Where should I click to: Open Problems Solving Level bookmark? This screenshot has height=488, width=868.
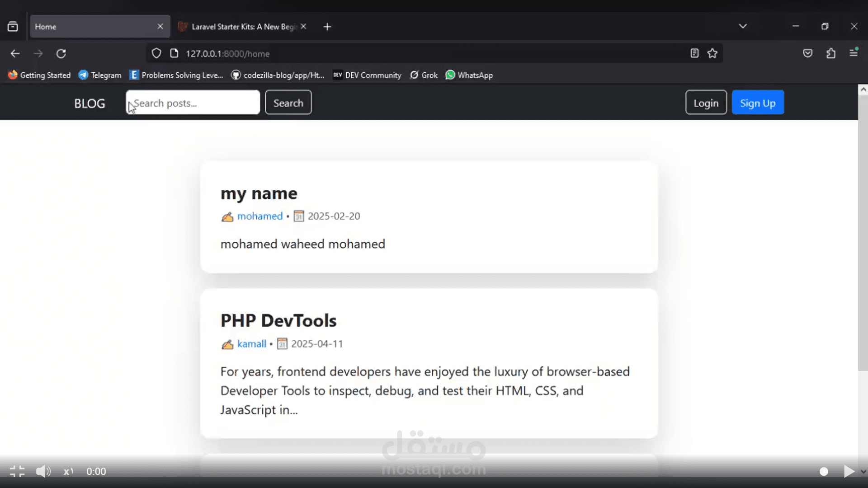coord(176,75)
